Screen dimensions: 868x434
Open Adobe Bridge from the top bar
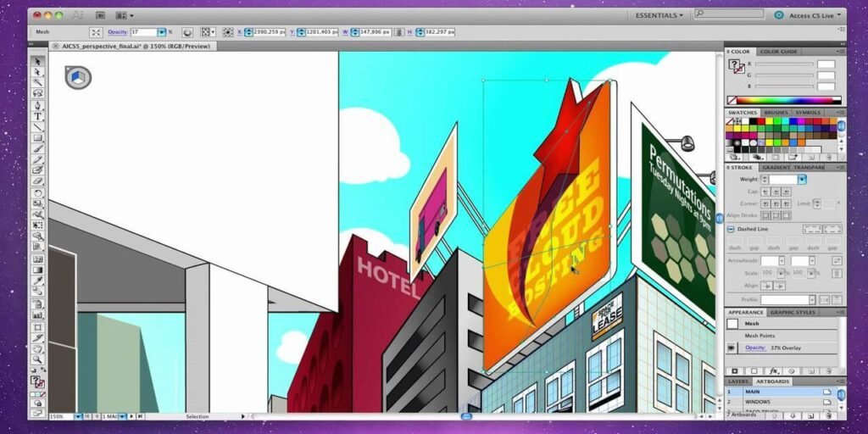[100, 15]
